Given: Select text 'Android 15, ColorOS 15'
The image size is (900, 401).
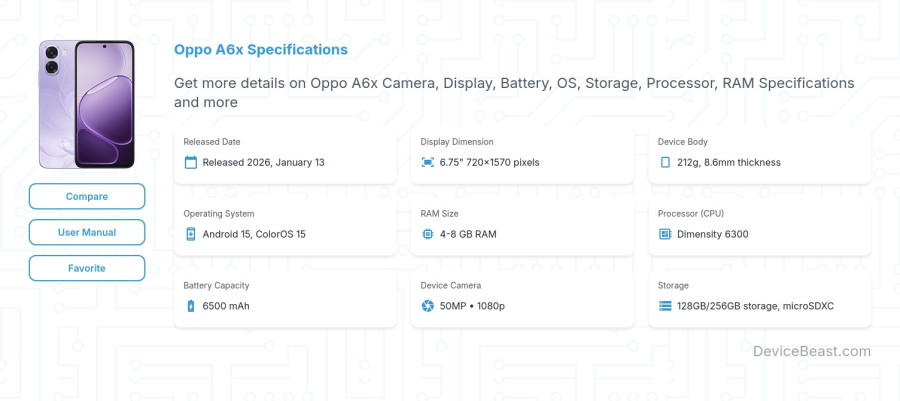Looking at the screenshot, I should pos(254,234).
